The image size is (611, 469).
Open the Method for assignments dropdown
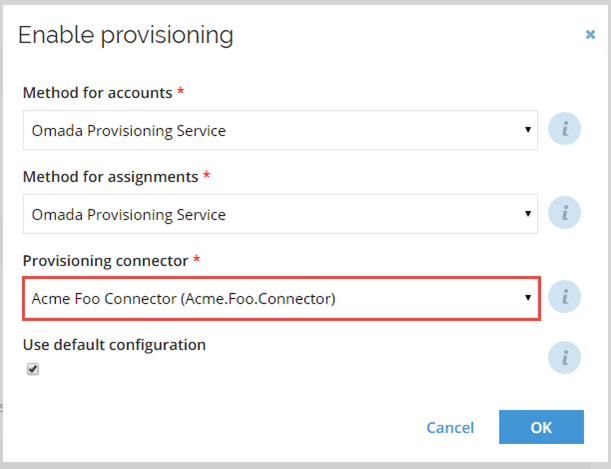click(x=280, y=214)
